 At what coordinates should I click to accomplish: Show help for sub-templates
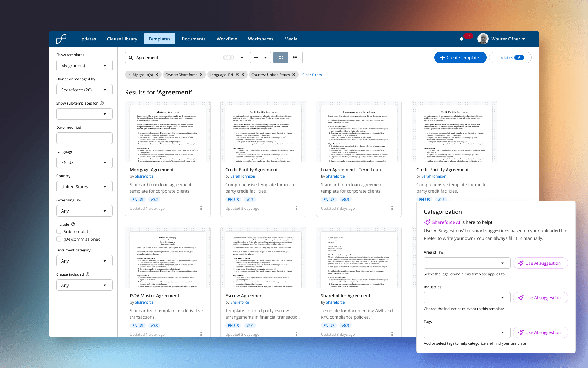click(102, 103)
